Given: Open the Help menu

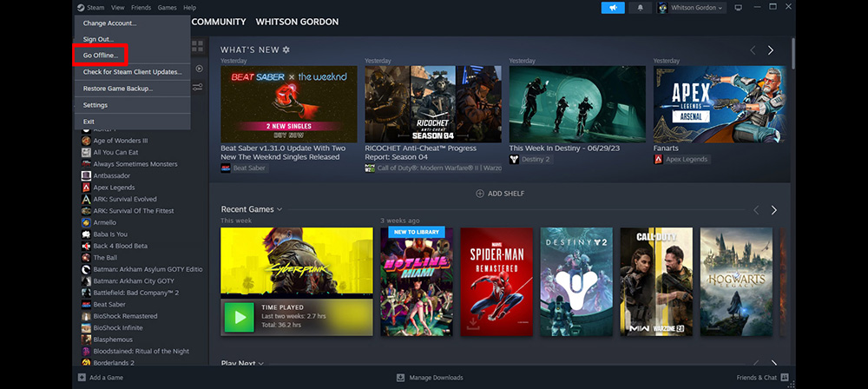Looking at the screenshot, I should (190, 8).
